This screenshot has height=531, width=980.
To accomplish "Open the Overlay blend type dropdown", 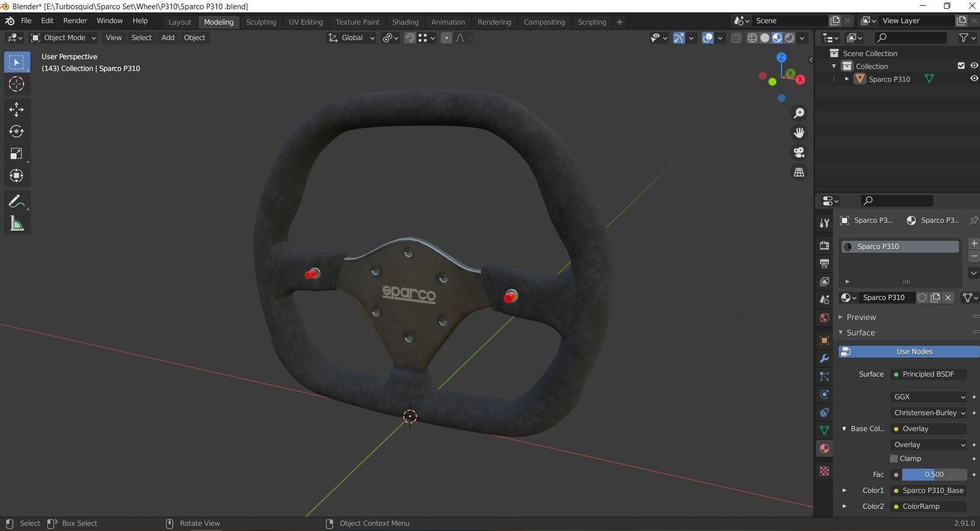I will coord(929,445).
